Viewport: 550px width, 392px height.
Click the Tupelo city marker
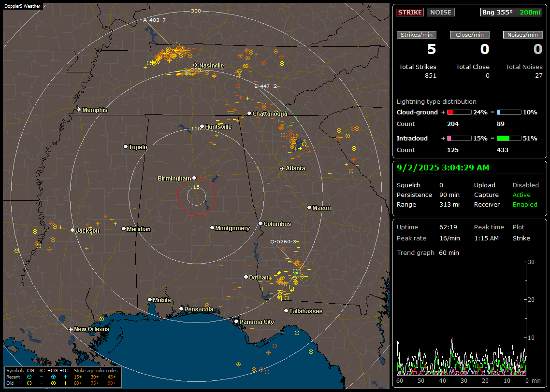(x=126, y=146)
